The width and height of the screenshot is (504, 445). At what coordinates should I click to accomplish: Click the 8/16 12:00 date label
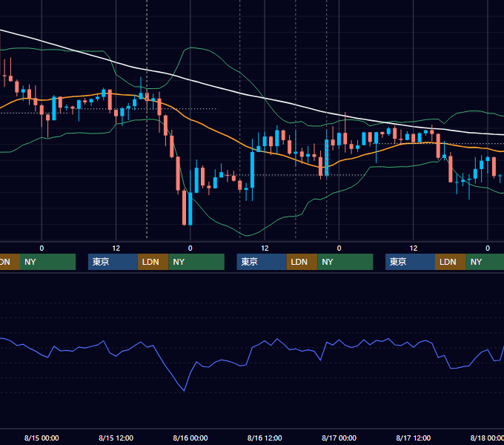(x=265, y=438)
